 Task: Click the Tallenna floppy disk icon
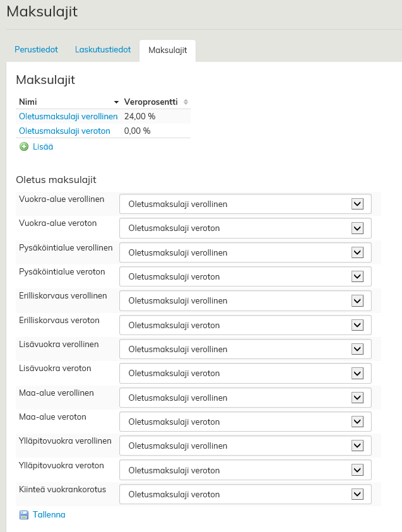[24, 515]
